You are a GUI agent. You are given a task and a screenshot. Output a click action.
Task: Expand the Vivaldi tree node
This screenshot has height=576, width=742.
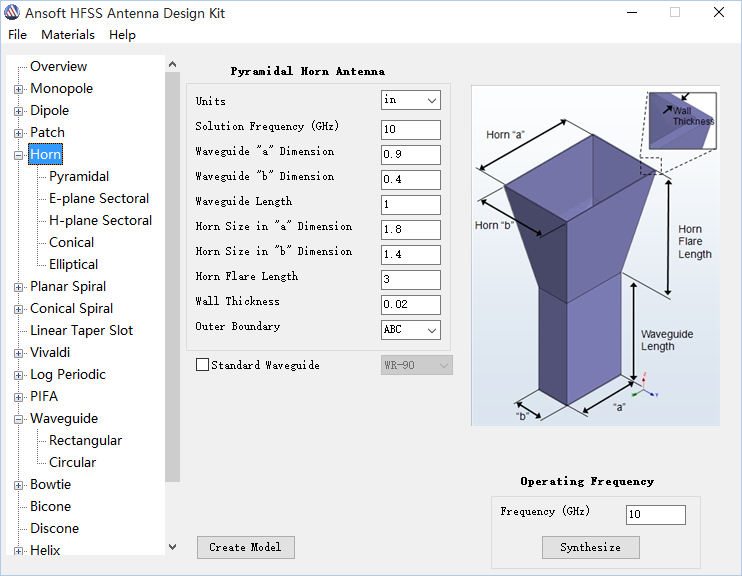(18, 353)
